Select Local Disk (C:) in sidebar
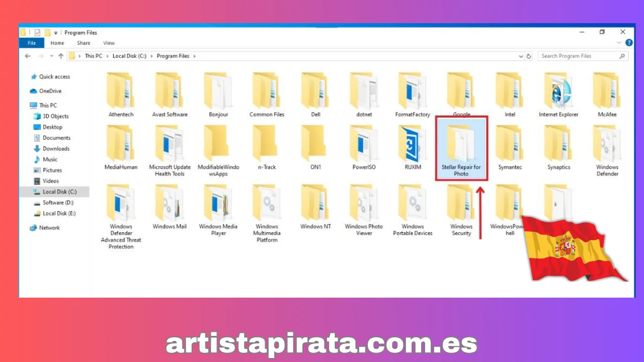This screenshot has width=644, height=362. 55,192
